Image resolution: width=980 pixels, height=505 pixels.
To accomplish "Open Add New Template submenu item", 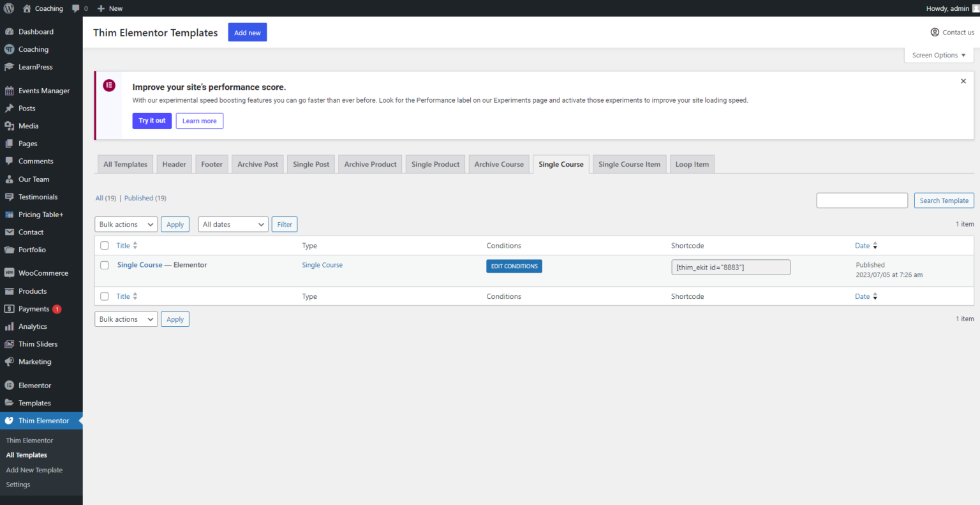I will click(34, 470).
